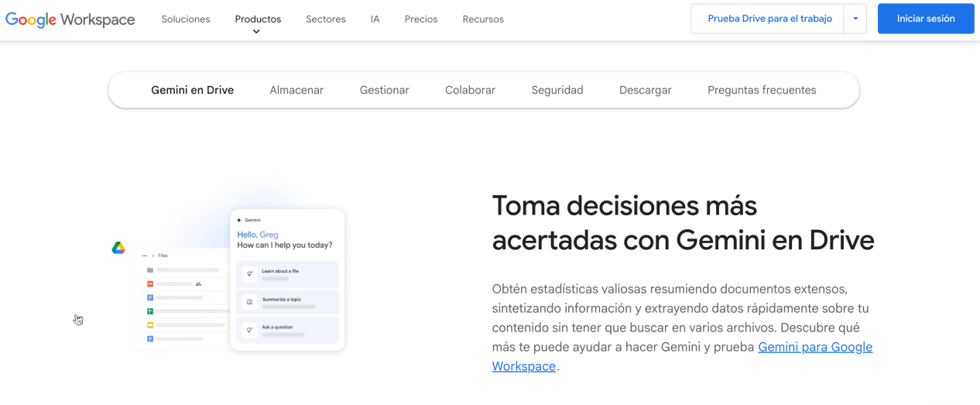This screenshot has height=405, width=980.
Task: Click the gray folder icon in Files list
Action: coord(150,270)
